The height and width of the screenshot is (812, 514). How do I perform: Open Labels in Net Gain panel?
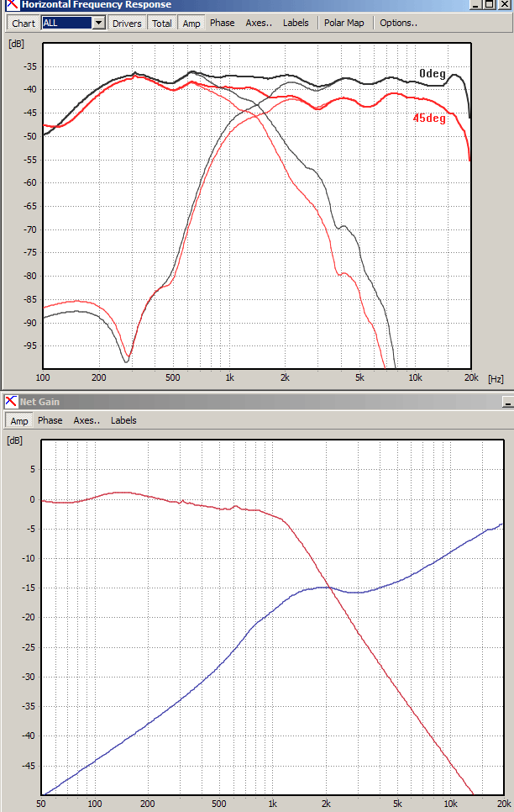[x=123, y=420]
